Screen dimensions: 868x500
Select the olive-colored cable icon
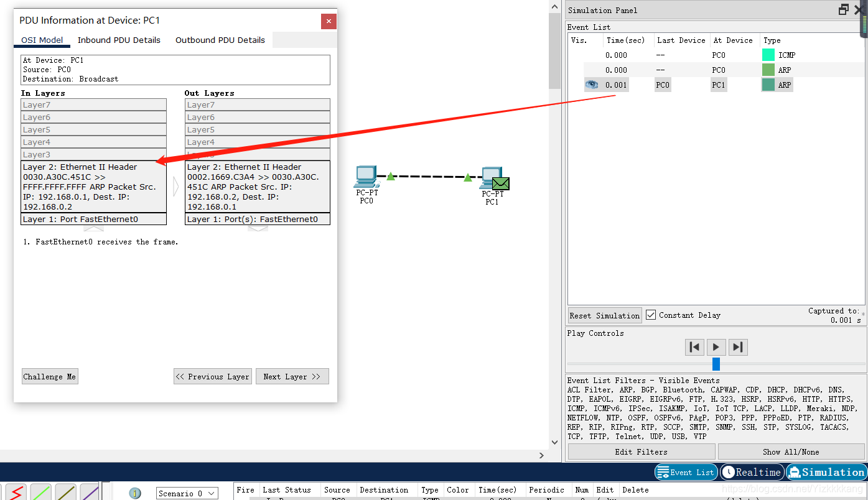click(x=66, y=492)
